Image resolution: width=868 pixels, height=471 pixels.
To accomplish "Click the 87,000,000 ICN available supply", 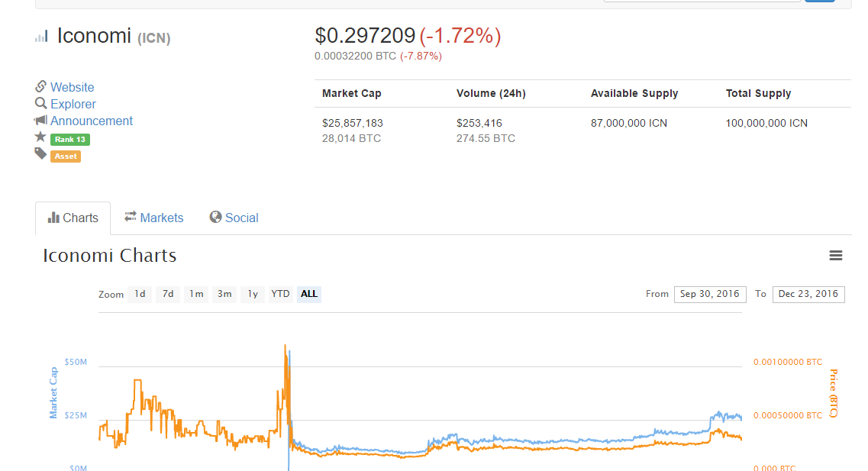I will [629, 123].
